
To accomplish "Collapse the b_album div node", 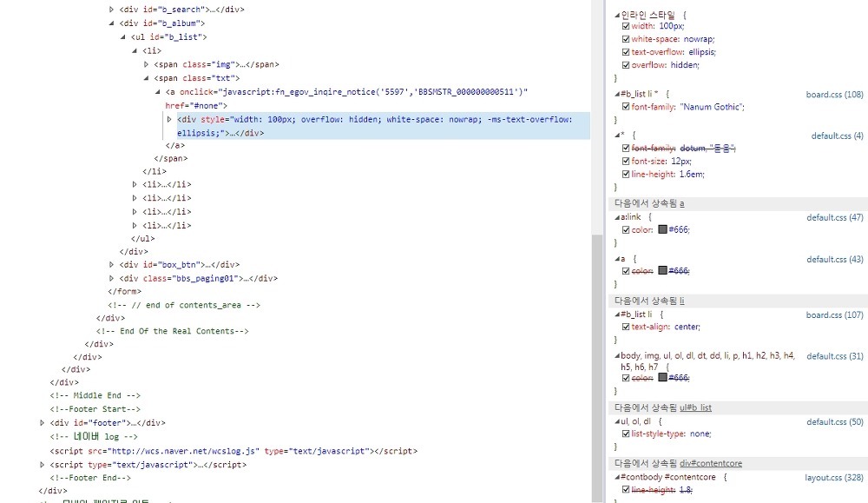I will [111, 23].
